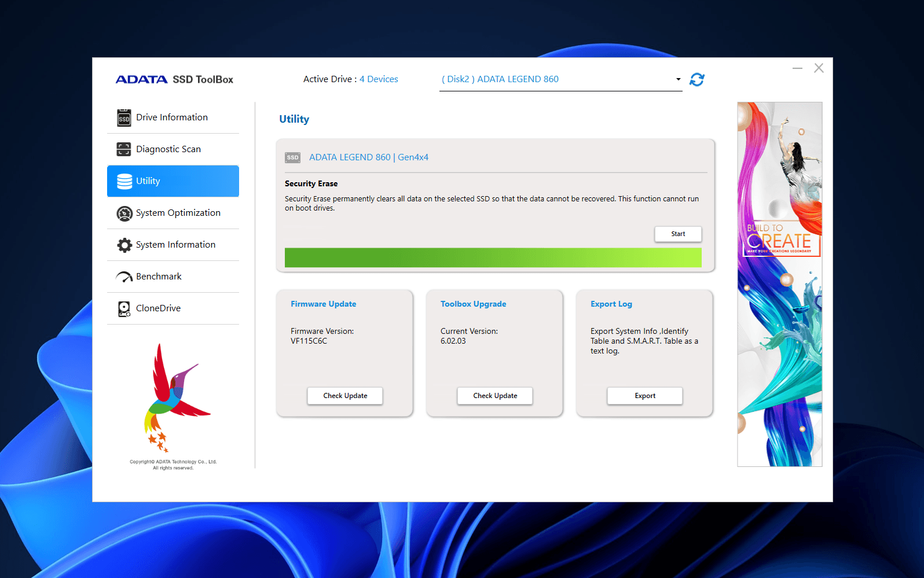The height and width of the screenshot is (578, 924).
Task: Click the 4 Devices link
Action: [379, 79]
